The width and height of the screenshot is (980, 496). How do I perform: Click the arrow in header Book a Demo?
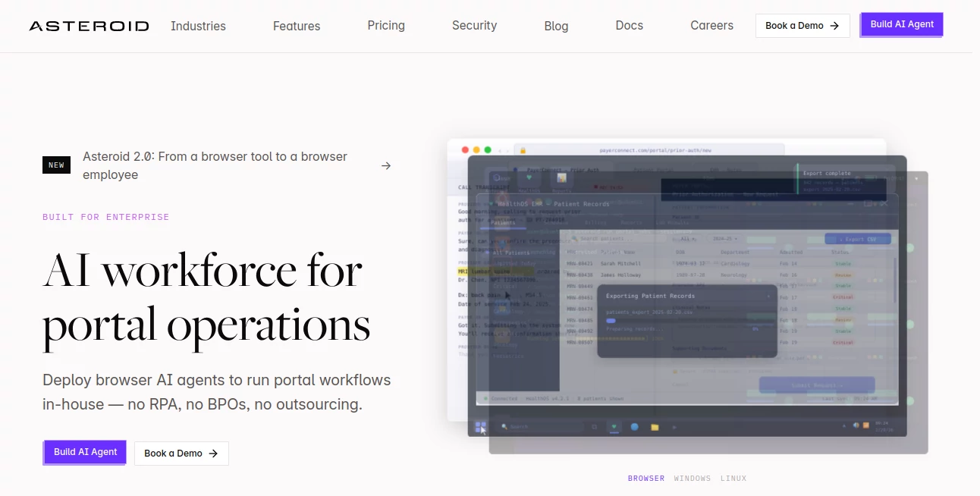pos(834,26)
